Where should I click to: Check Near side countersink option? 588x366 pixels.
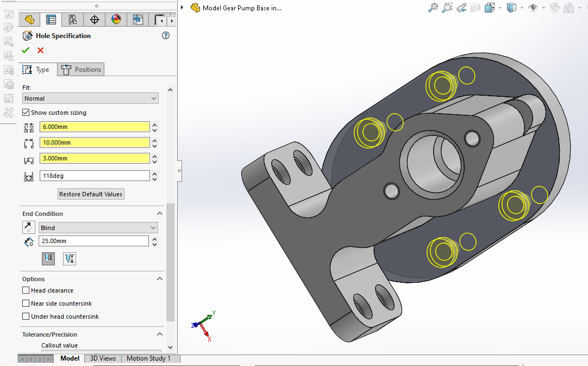[x=26, y=303]
